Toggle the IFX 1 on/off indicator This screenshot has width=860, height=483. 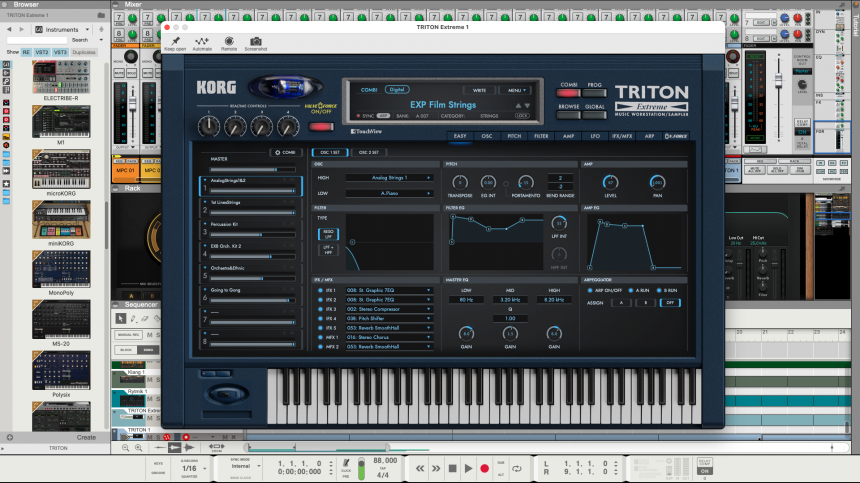click(x=320, y=291)
